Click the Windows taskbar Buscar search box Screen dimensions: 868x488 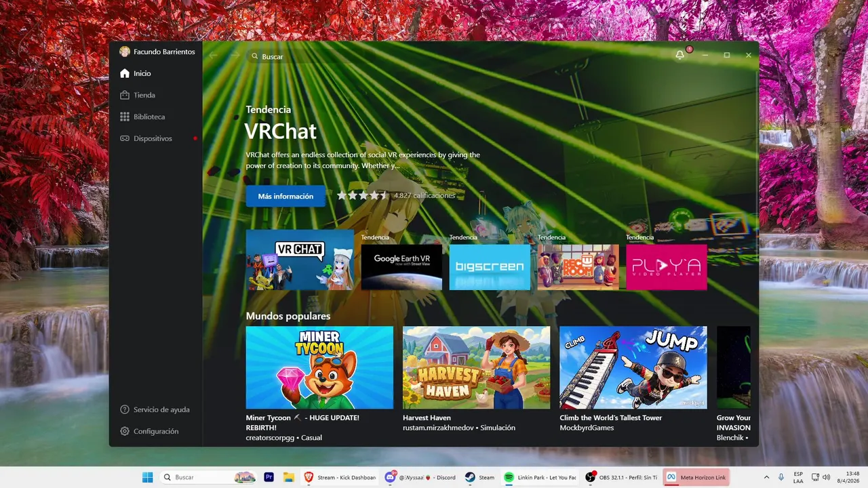pos(209,477)
